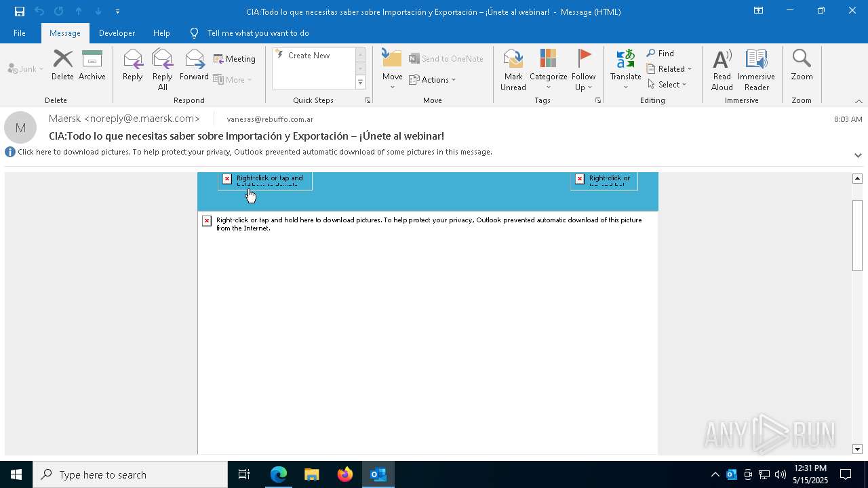Open Ribbon Display Options
This screenshot has height=488, width=868.
point(758,11)
